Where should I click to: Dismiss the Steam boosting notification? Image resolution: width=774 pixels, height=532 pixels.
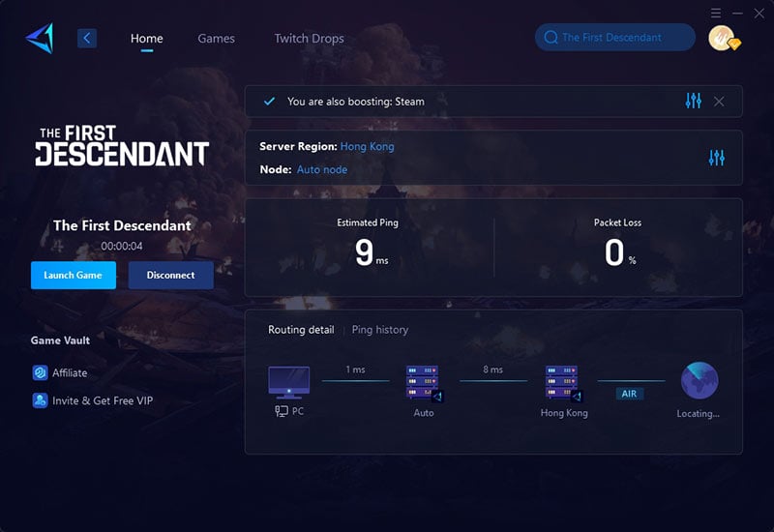(719, 102)
